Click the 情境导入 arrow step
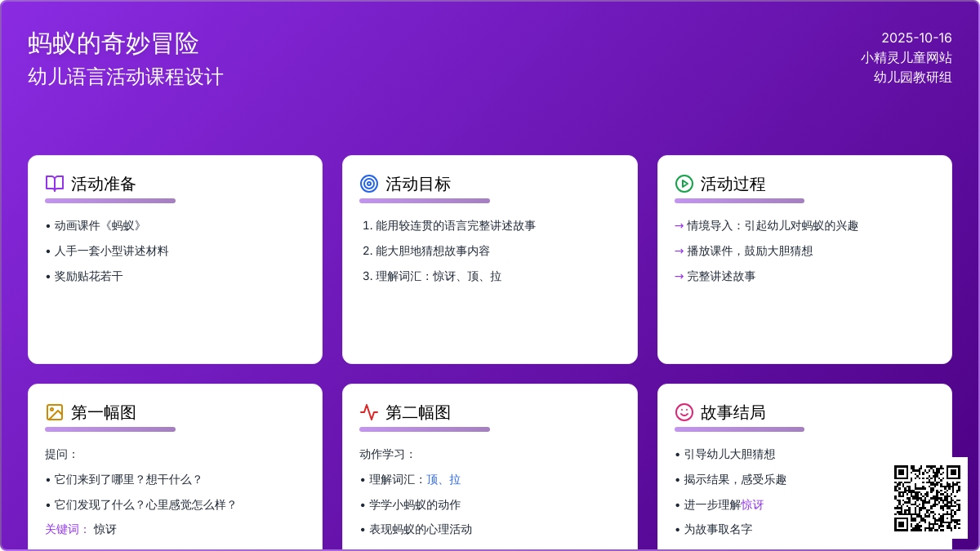 tap(766, 225)
